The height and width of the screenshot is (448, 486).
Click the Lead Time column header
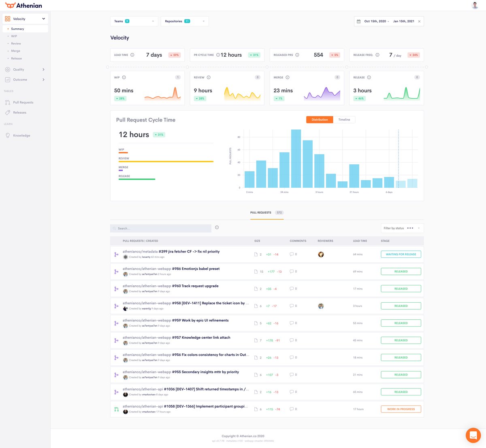360,241
